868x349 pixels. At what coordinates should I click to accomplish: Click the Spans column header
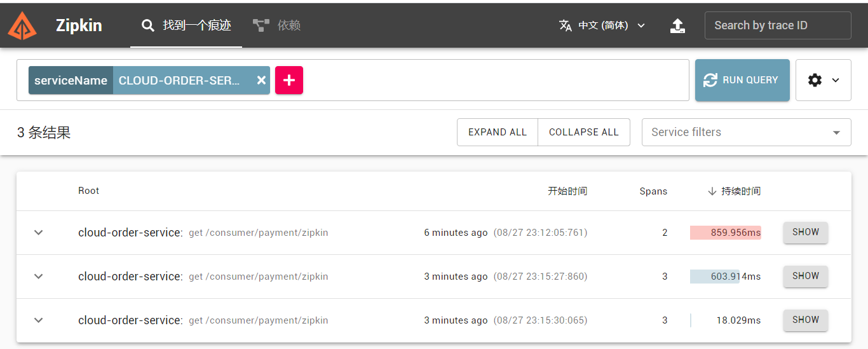(653, 191)
